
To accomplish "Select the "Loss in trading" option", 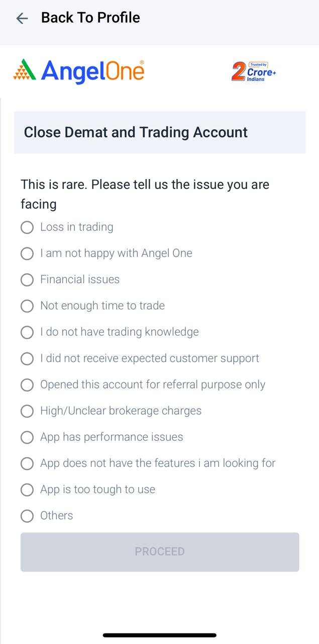I will 27,227.
